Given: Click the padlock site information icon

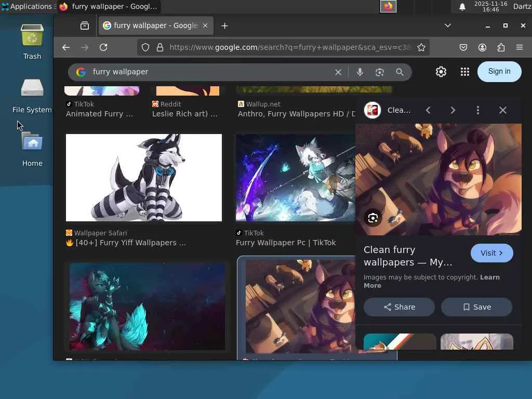Looking at the screenshot, I should [160, 47].
